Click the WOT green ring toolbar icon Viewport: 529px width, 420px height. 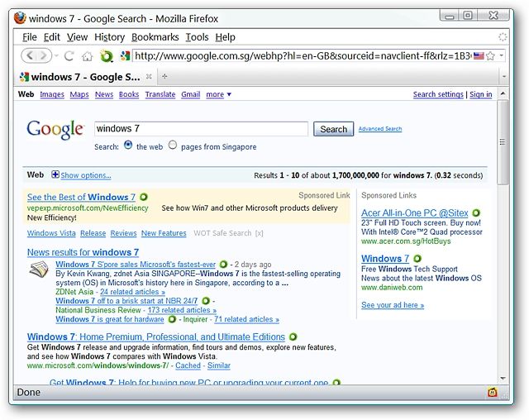(107, 55)
